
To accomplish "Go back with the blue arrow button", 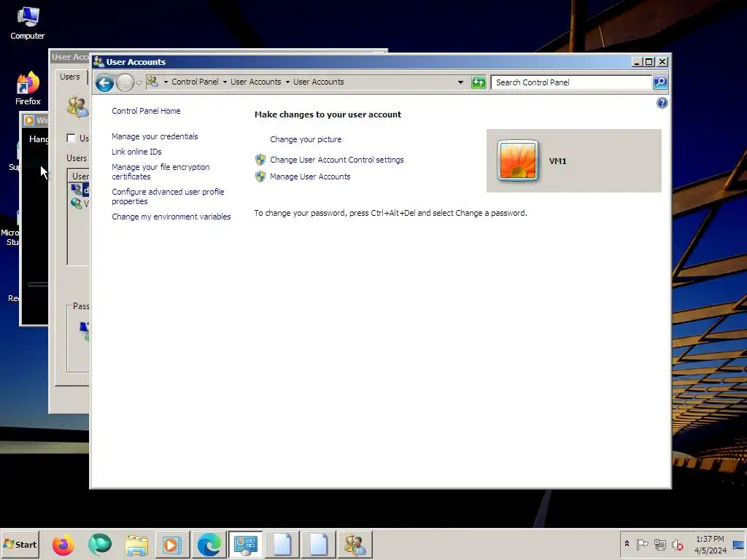I will pyautogui.click(x=104, y=83).
